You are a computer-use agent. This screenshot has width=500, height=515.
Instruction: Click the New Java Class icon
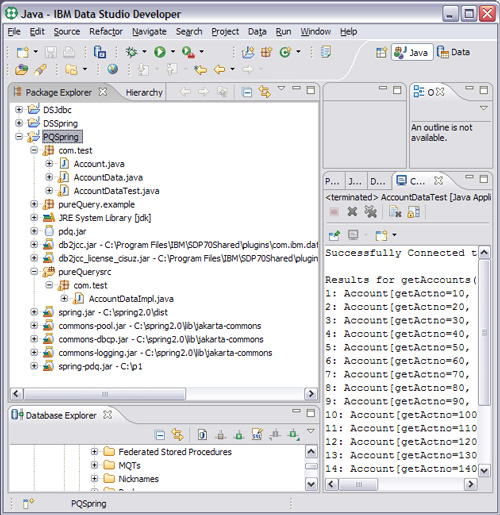(285, 52)
